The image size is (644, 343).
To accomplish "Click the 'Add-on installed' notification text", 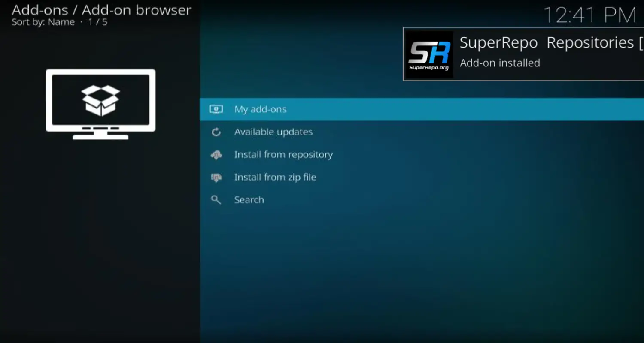I will (500, 63).
